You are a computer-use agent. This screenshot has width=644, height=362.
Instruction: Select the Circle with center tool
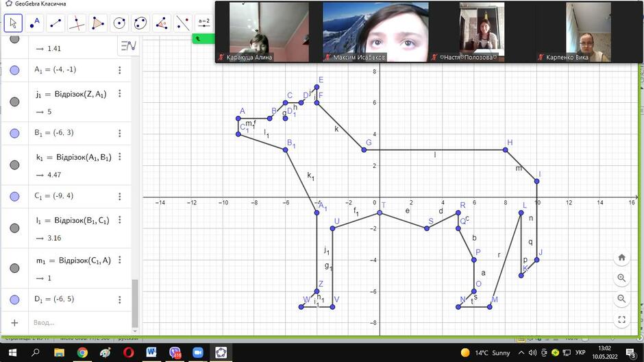pyautogui.click(x=119, y=23)
